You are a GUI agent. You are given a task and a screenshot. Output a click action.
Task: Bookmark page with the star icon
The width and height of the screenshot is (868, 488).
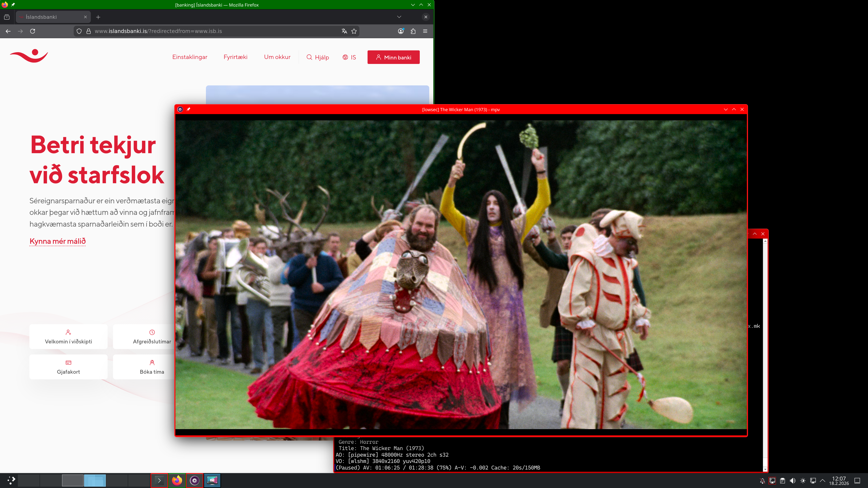354,31
